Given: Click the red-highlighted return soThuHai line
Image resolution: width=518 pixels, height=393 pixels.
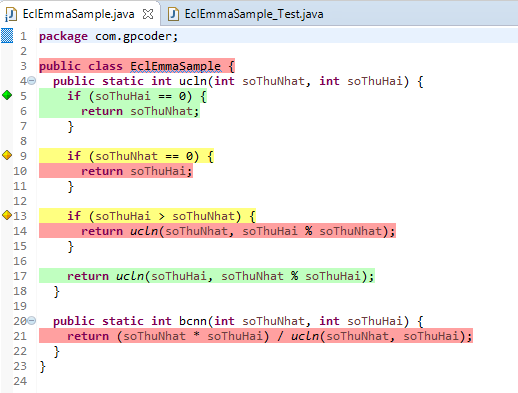Looking at the screenshot, I should pos(116,171).
